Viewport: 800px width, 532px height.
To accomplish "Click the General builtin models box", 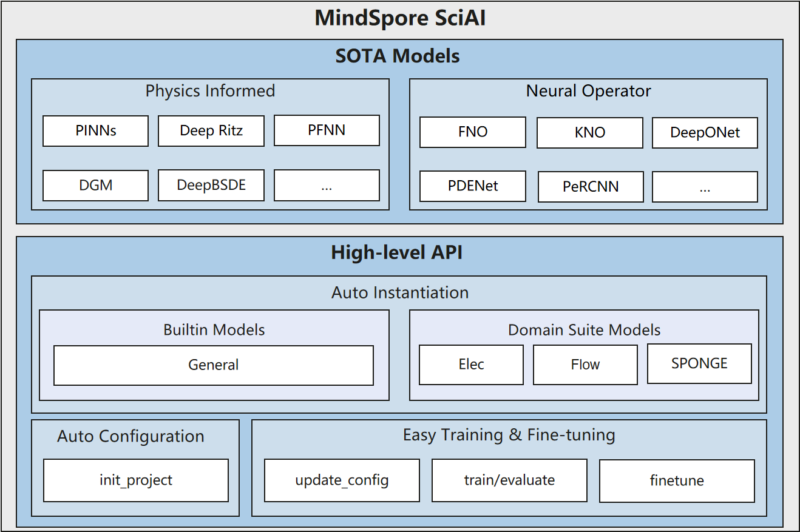I will (214, 365).
